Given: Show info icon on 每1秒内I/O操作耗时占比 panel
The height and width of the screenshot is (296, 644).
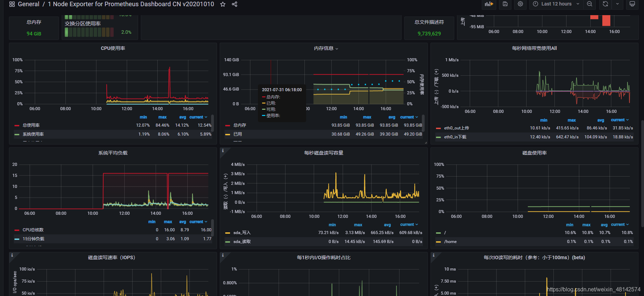Looking at the screenshot, I should click(223, 255).
